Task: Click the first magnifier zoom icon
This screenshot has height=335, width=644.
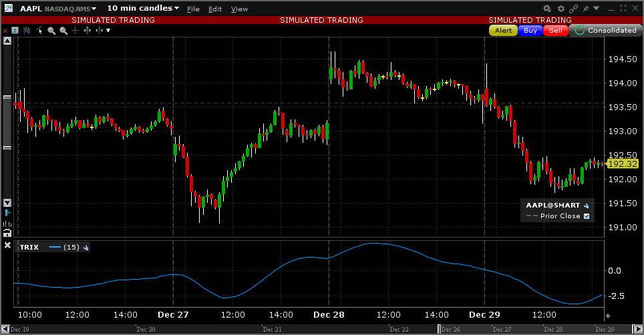Action: coord(51,31)
